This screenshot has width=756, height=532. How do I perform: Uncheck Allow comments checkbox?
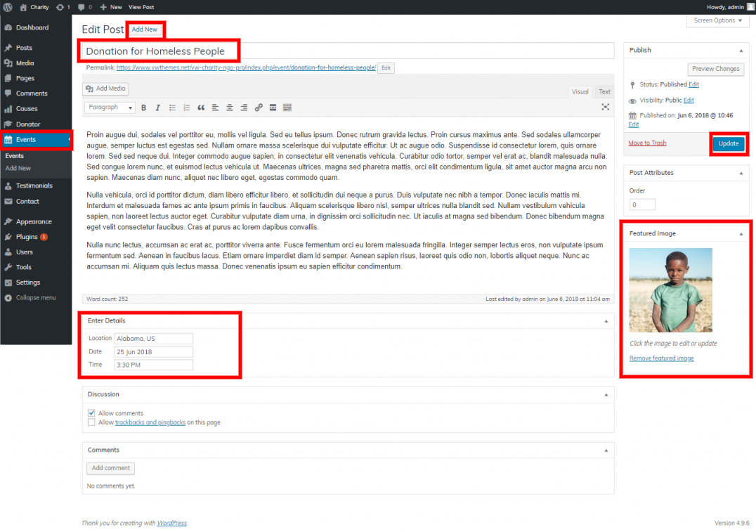[x=91, y=413]
